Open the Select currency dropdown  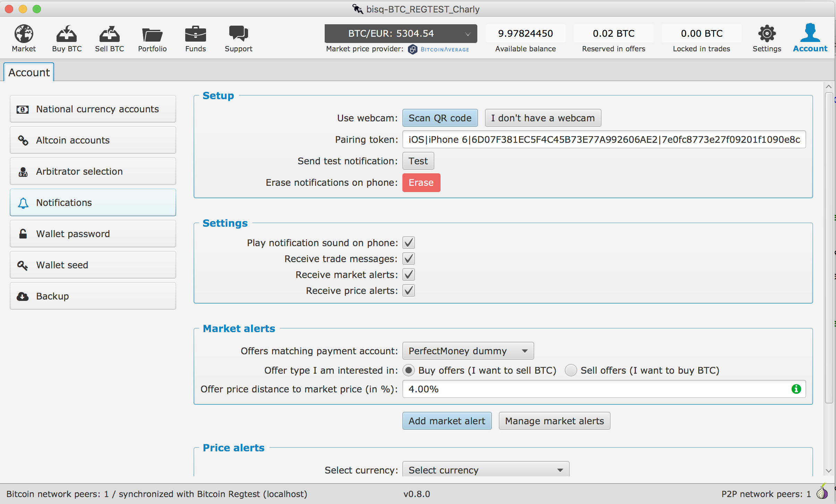click(x=486, y=469)
